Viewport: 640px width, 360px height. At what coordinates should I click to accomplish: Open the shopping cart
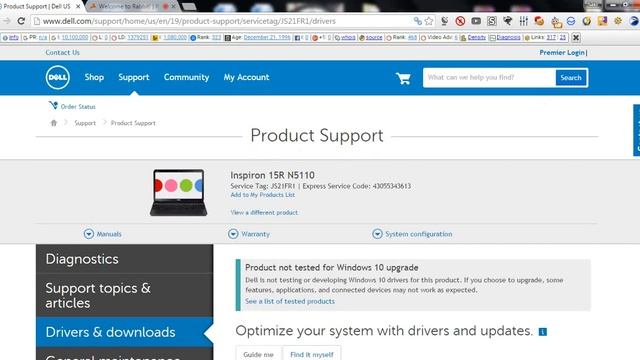point(403,78)
